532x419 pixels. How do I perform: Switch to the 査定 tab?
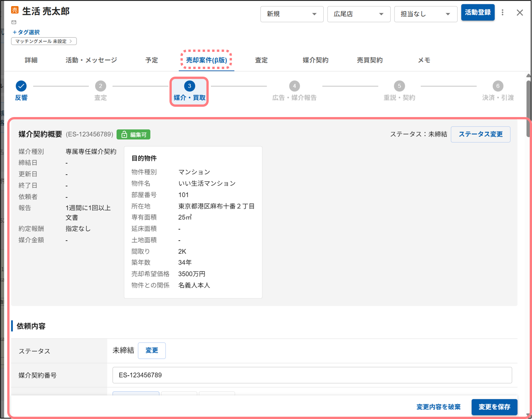tap(261, 60)
